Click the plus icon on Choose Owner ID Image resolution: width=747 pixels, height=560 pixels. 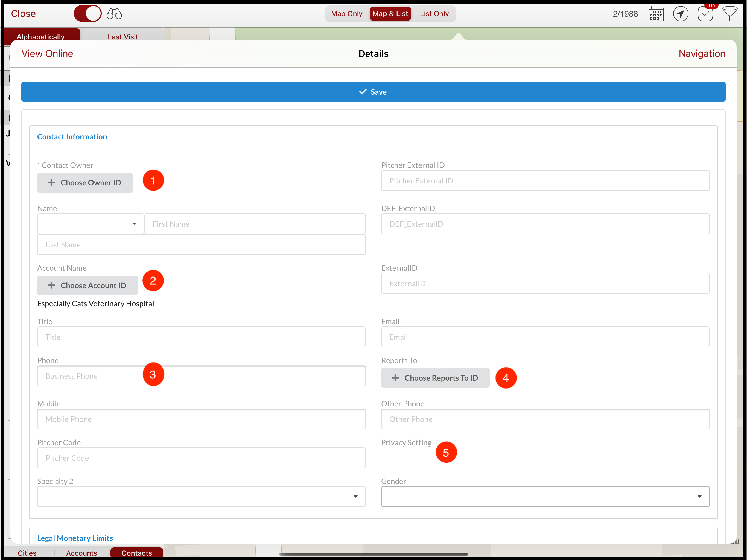[51, 182]
